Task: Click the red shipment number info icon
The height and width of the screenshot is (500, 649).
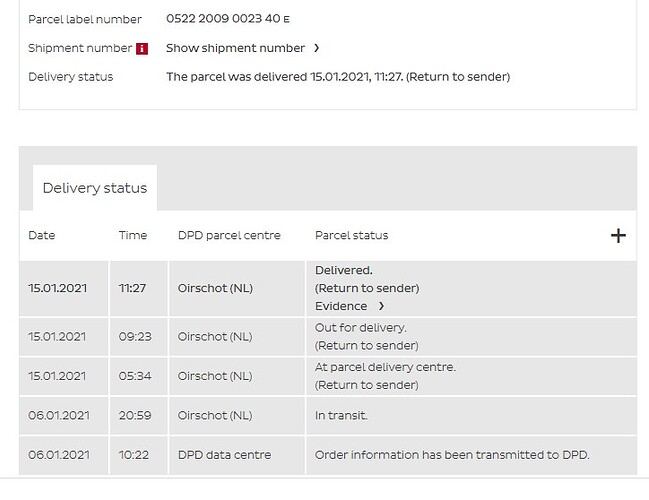Action: click(142, 48)
